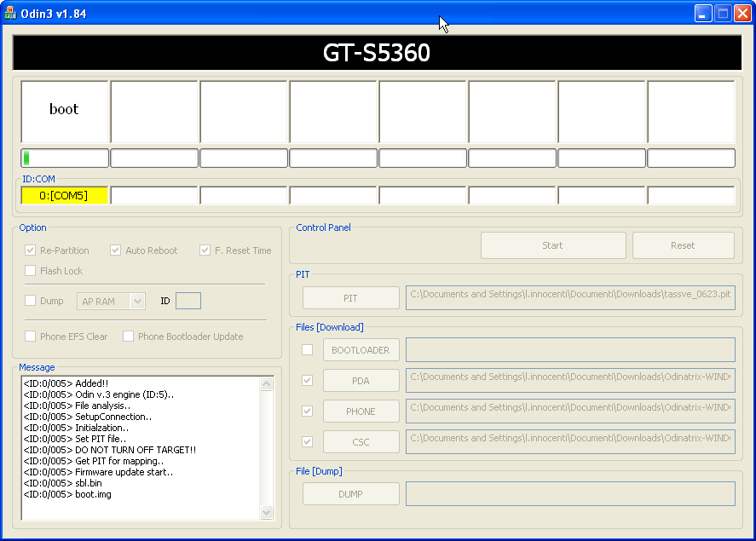Click the Reset button in Control Panel

coord(683,245)
